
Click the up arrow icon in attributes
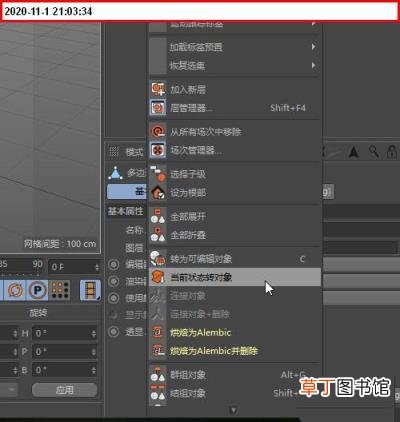[354, 152]
